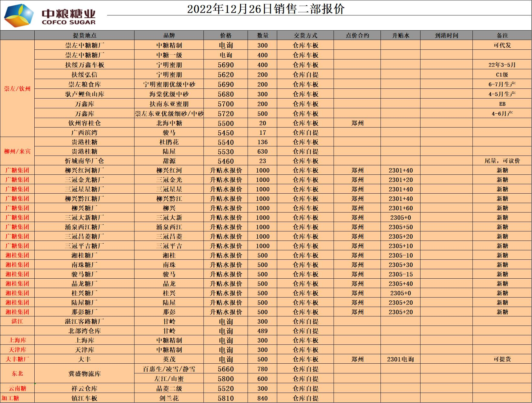
Task: Click the 交货方式 column header
Action: (305, 36)
